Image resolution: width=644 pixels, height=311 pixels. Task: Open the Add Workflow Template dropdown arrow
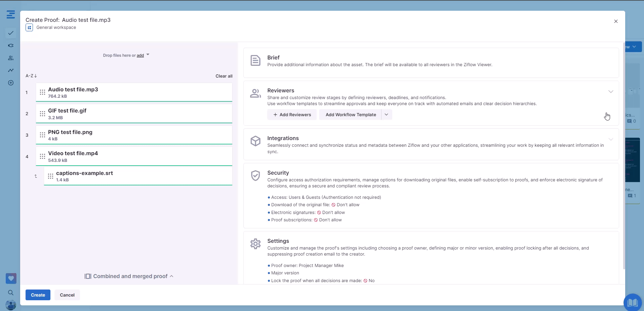pos(387,115)
